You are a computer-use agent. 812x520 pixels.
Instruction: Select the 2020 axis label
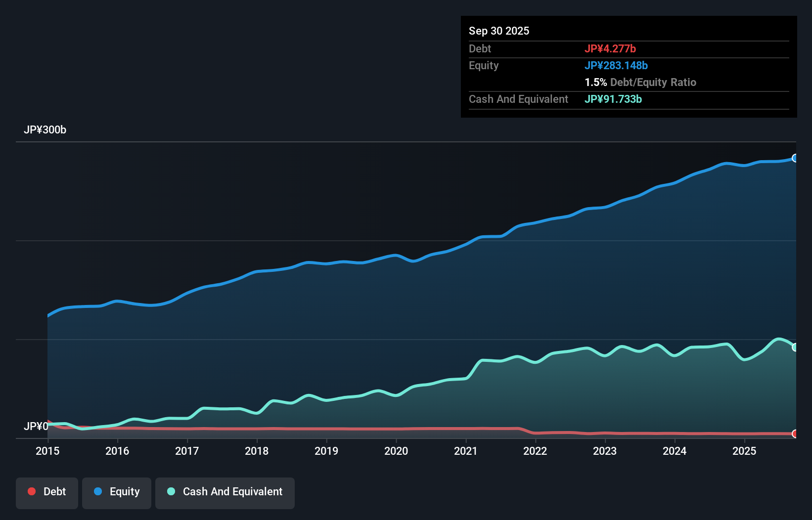tap(396, 451)
